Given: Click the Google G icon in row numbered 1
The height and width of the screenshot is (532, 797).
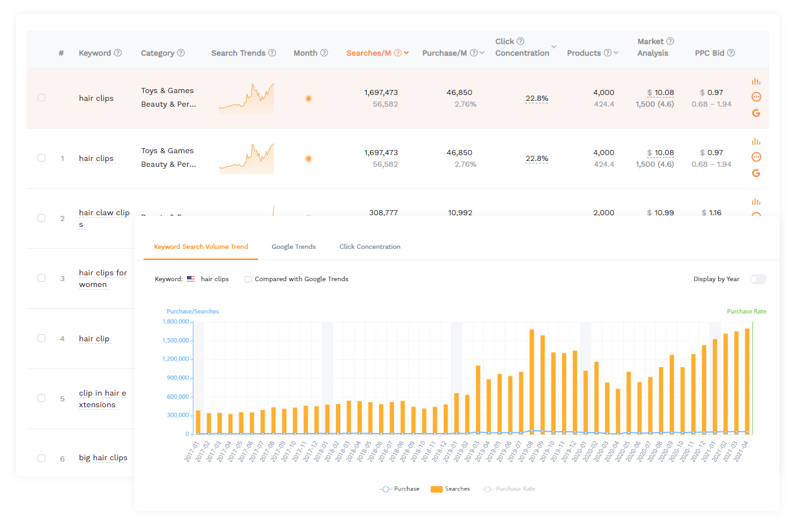Looking at the screenshot, I should point(756,173).
